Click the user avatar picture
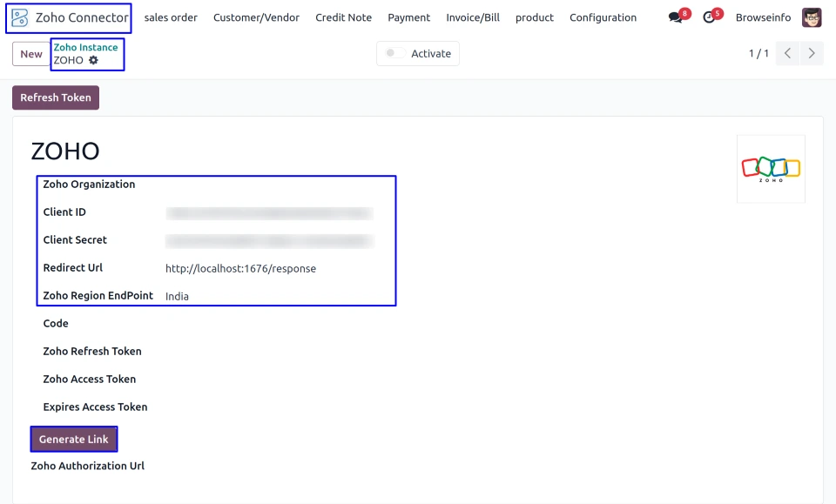The image size is (836, 504). (x=811, y=17)
